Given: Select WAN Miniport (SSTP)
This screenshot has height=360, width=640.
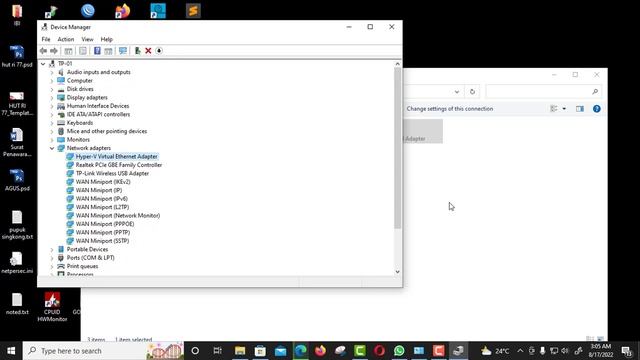Looking at the screenshot, I should (102, 241).
